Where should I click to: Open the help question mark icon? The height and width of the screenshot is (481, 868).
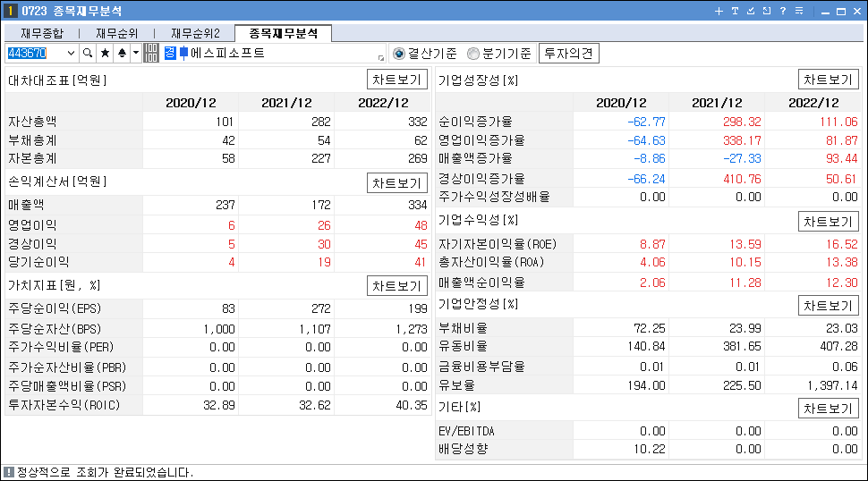coord(783,11)
